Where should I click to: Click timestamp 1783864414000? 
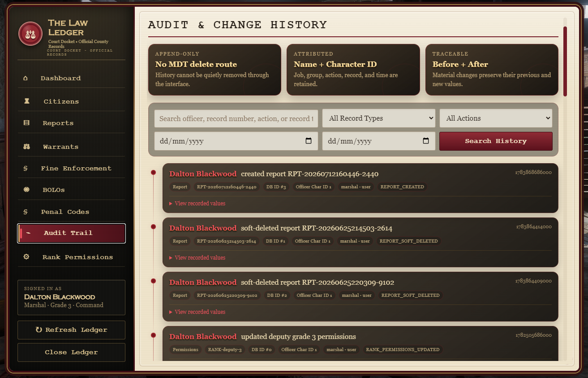point(533,226)
